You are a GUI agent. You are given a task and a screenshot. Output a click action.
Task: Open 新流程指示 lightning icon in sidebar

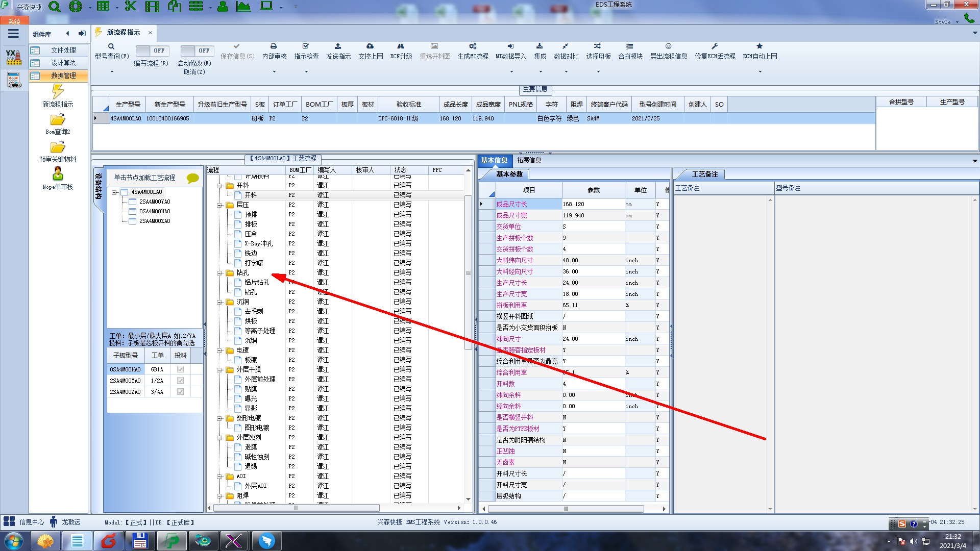[58, 92]
